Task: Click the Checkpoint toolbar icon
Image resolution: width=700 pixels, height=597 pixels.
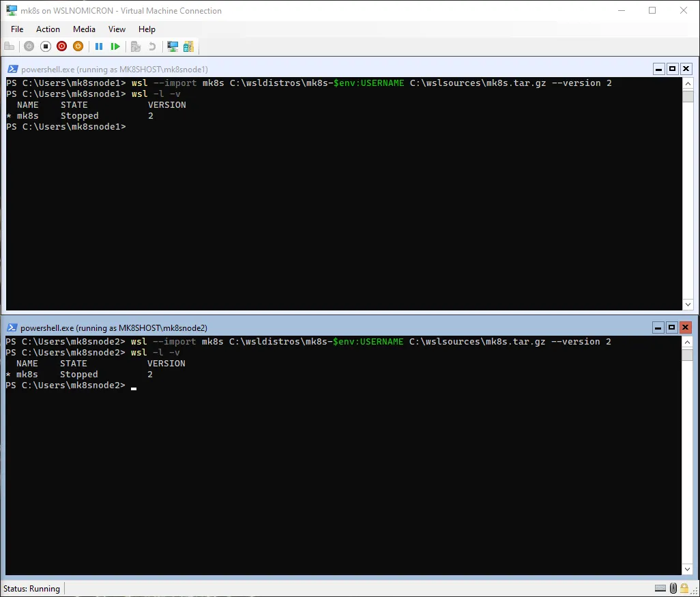Action: 136,46
